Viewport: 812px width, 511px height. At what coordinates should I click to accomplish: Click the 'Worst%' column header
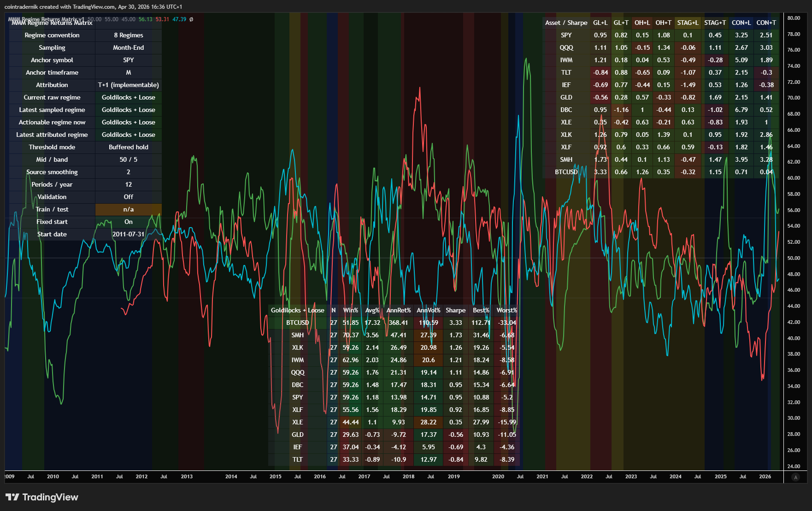[507, 311]
